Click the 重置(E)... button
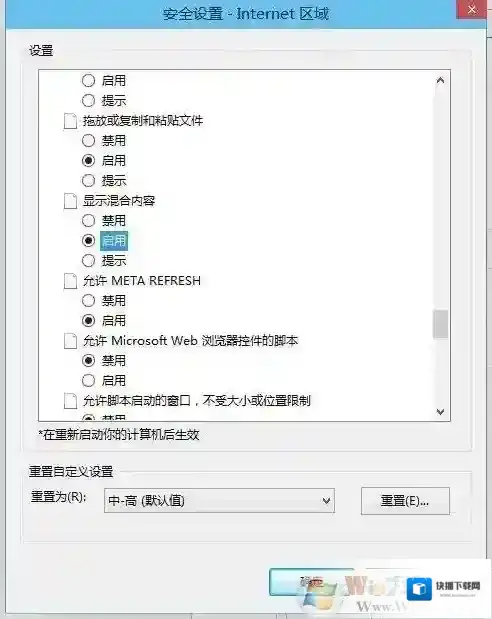Screen dimensions: 492x619 (x=405, y=501)
